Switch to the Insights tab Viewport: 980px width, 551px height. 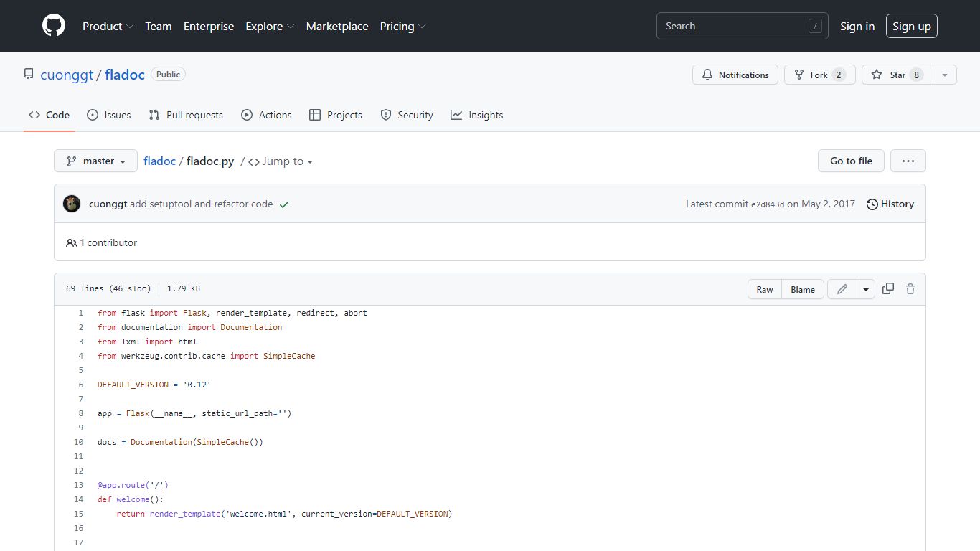477,115
